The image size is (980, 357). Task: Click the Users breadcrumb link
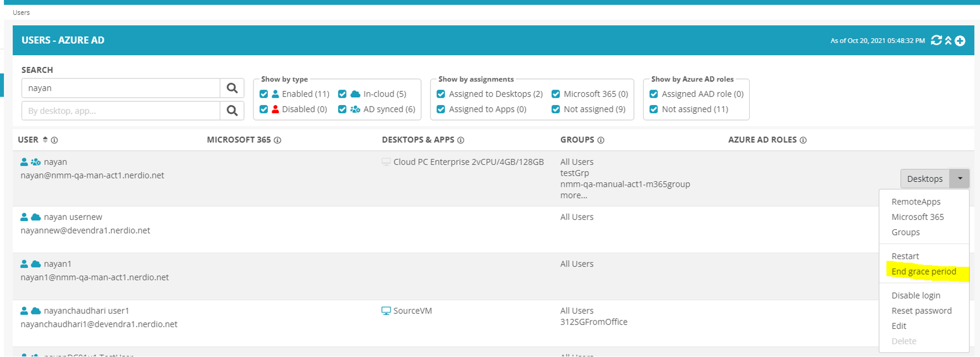21,12
